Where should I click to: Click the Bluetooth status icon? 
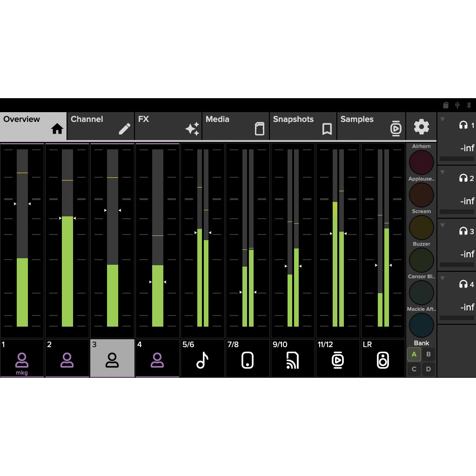pos(469,105)
